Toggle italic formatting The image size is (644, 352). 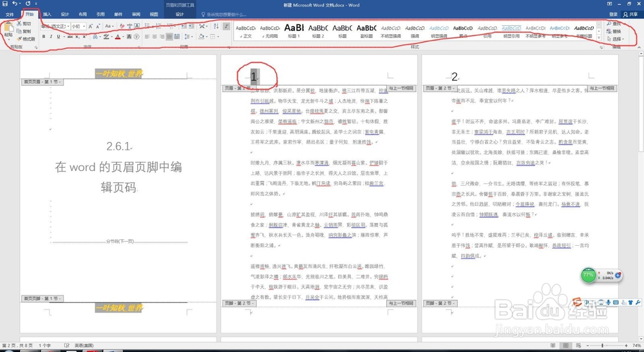[51, 37]
